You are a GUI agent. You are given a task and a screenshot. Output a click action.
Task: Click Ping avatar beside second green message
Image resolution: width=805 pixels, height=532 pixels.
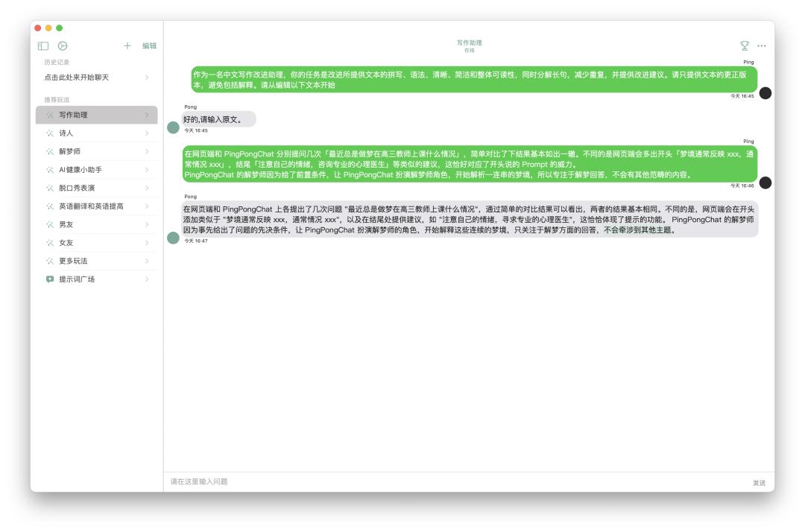pyautogui.click(x=765, y=183)
